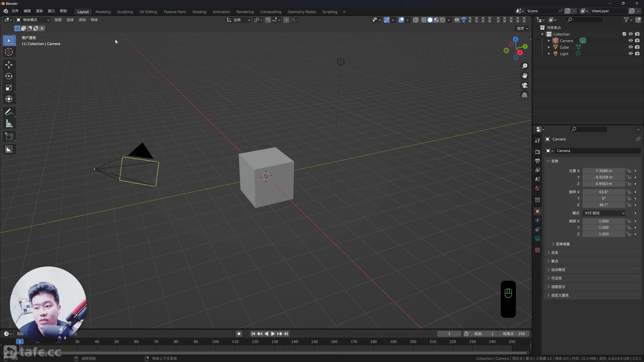Select the Rotate tool
Viewport: 644px width, 362px height.
[9, 76]
